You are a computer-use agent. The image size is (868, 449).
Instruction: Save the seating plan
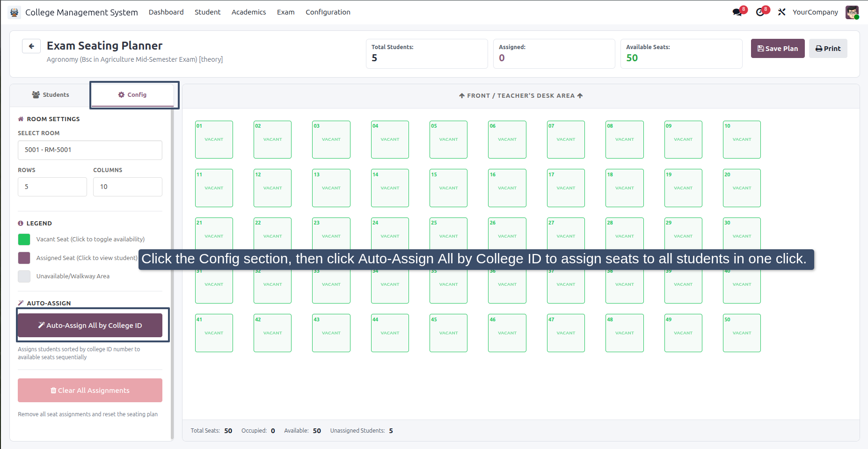[x=778, y=49]
